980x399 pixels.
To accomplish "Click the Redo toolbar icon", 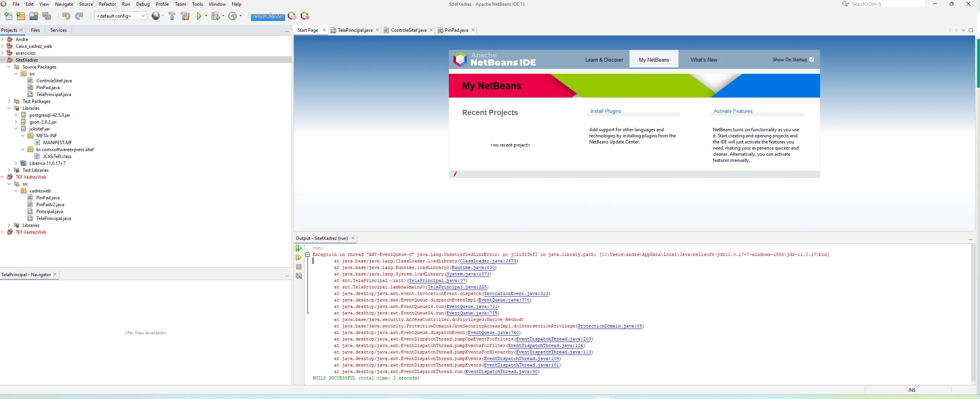I will pos(79,16).
